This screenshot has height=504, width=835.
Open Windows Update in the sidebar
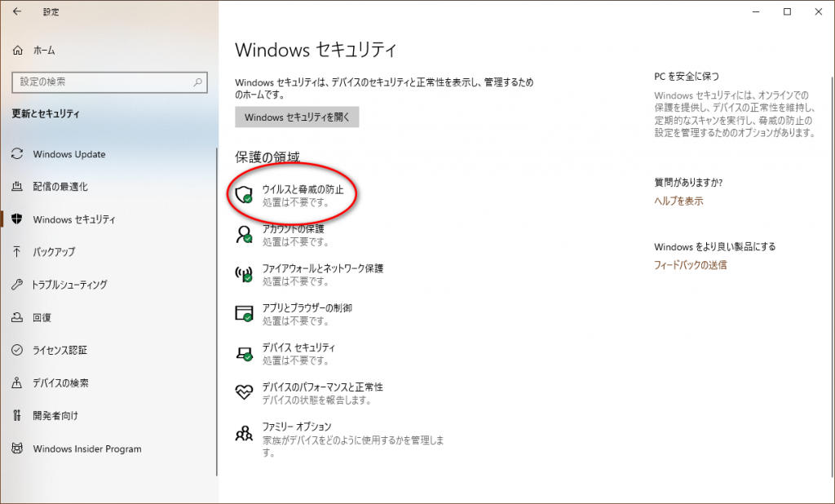coord(68,154)
